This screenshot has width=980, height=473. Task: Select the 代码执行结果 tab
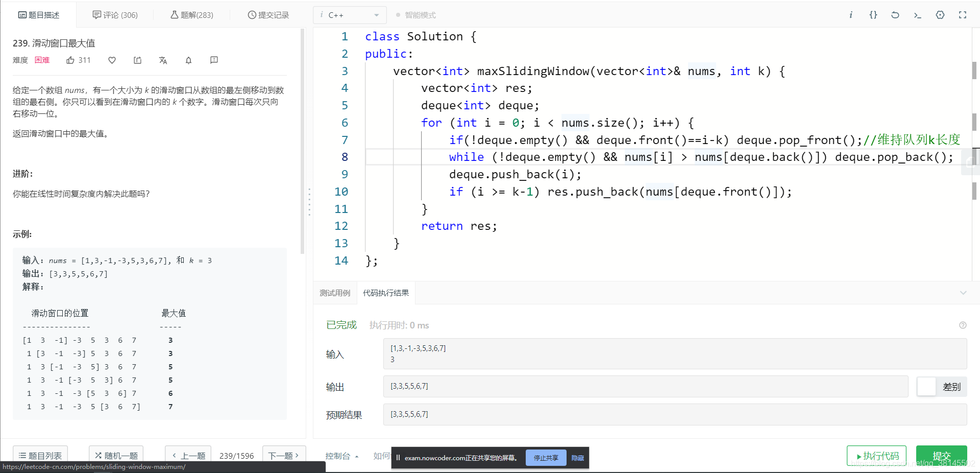coord(386,293)
